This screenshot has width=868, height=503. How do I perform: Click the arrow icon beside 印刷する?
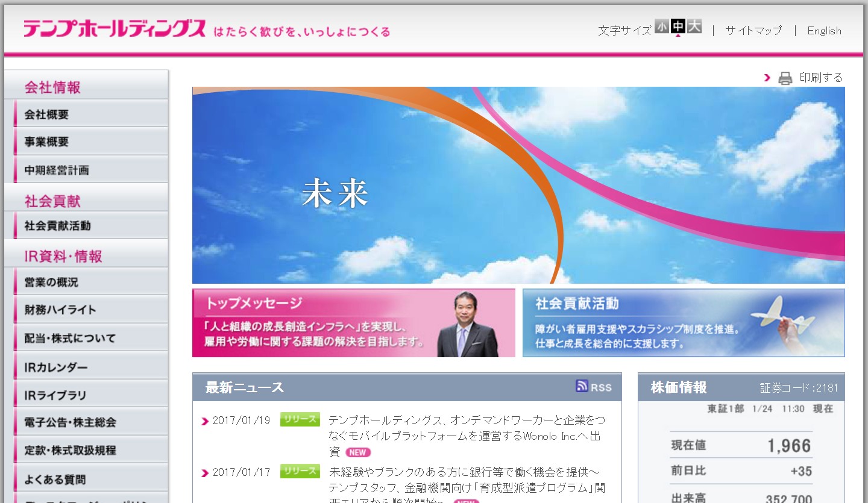coord(767,78)
